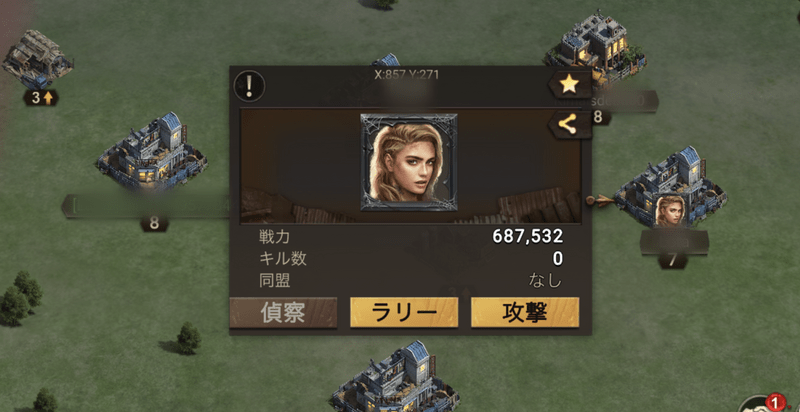Image resolution: width=800 pixels, height=412 pixels.
Task: Click the level 3 upgrade arrow badge
Action: (x=41, y=98)
